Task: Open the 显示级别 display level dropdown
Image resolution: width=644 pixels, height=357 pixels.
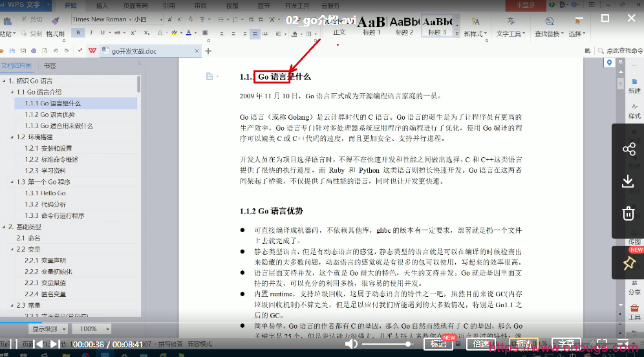Action: click(53, 329)
